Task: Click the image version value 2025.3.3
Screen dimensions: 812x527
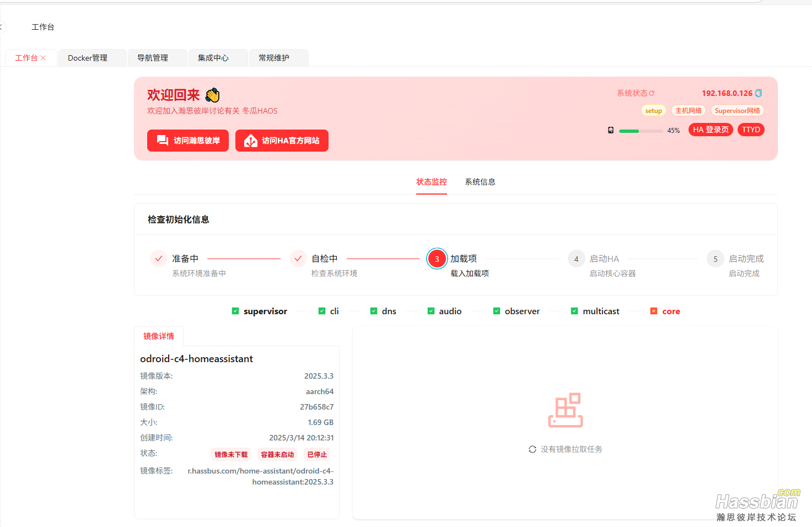Action: pyautogui.click(x=319, y=376)
